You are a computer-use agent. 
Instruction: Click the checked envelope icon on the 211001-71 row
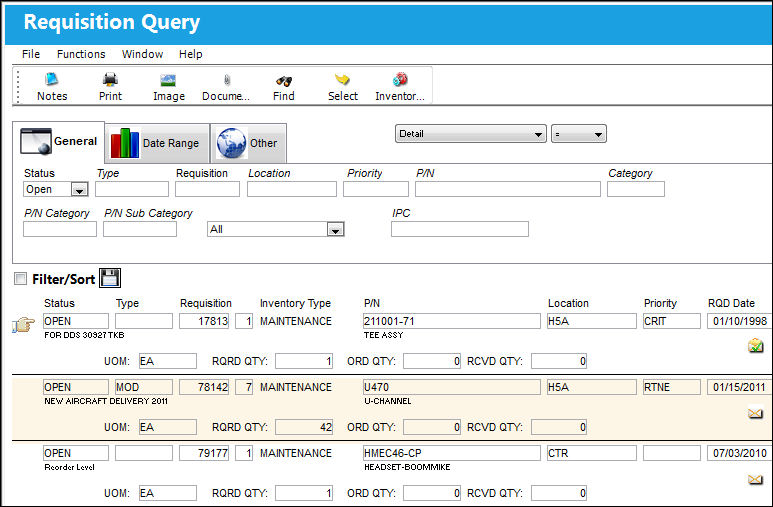tap(755, 346)
